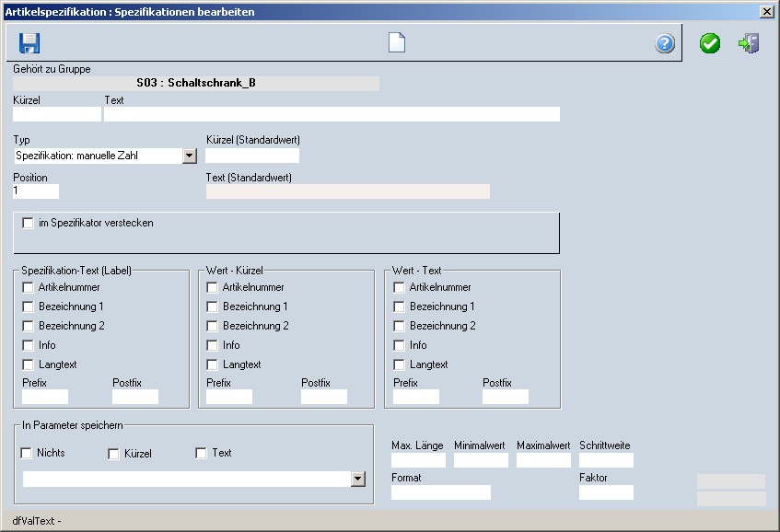
Task: Click the Prefix field under Wert - Kürzel
Action: coord(229,397)
